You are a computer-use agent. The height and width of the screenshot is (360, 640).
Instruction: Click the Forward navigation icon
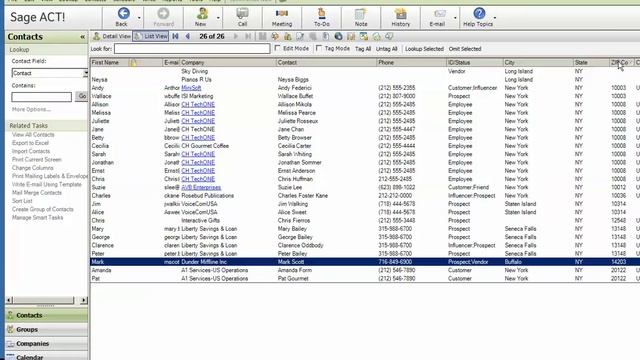(163, 14)
